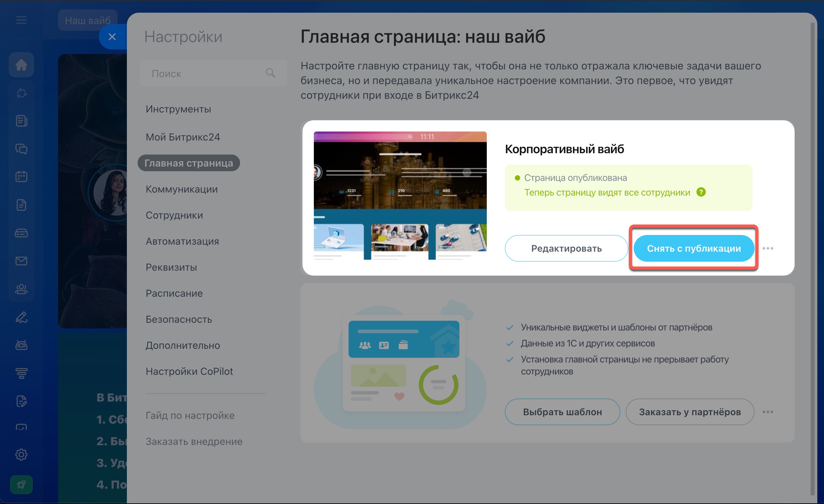Open the people group icon in the sidebar
824x504 pixels.
click(x=21, y=289)
